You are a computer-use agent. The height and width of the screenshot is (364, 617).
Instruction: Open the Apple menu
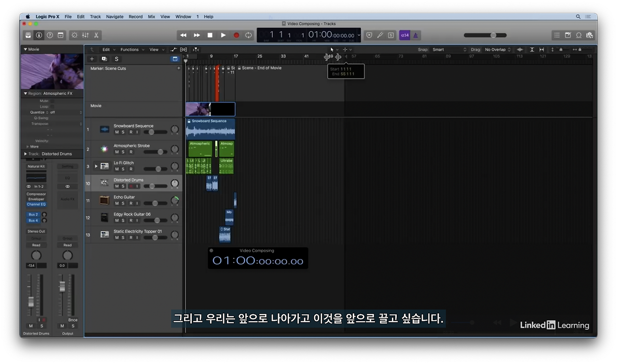point(28,16)
